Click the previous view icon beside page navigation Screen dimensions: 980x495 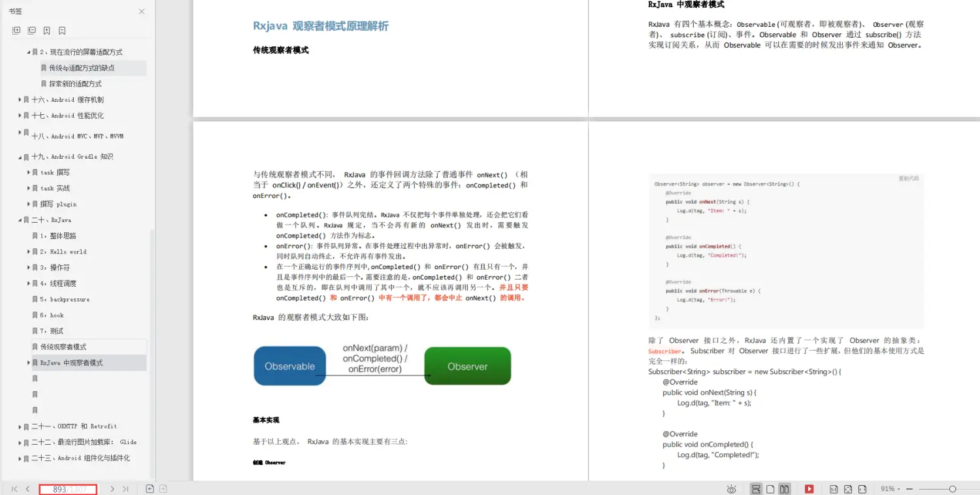click(x=150, y=488)
